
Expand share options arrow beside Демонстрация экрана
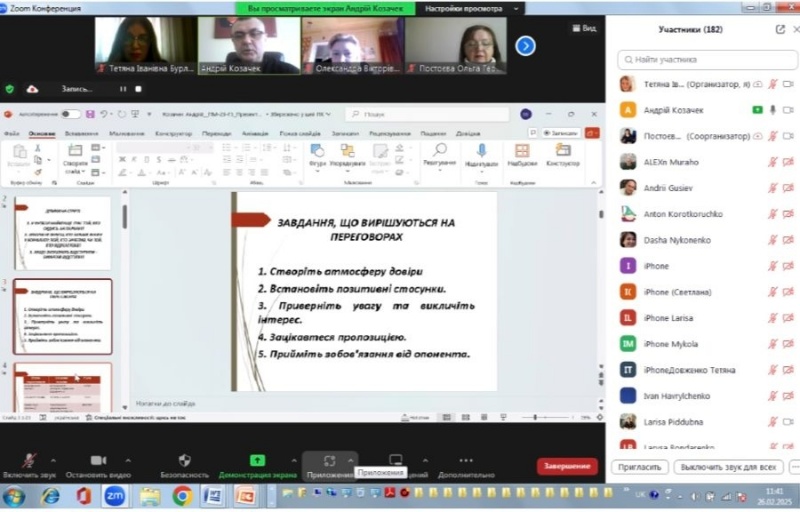[293, 460]
